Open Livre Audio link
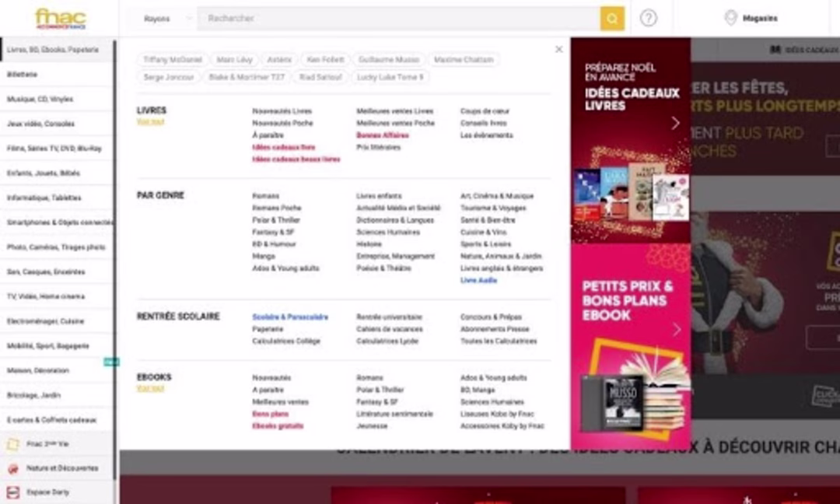This screenshot has width=840, height=504. (478, 281)
